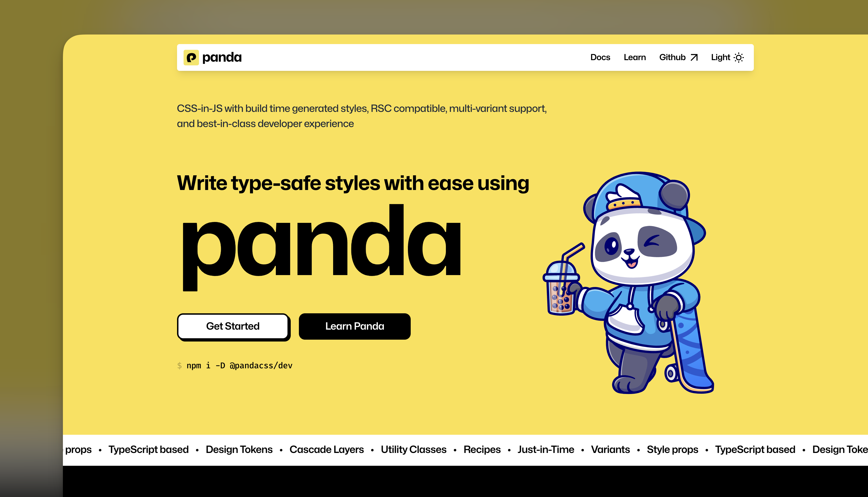Click the Learn navigation menu item
This screenshot has height=497, width=868.
tap(634, 57)
